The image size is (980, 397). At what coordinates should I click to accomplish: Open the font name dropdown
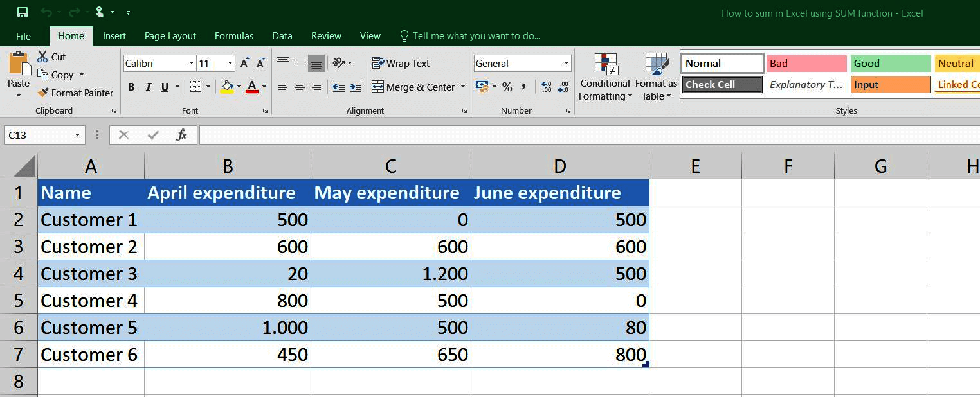[x=192, y=63]
